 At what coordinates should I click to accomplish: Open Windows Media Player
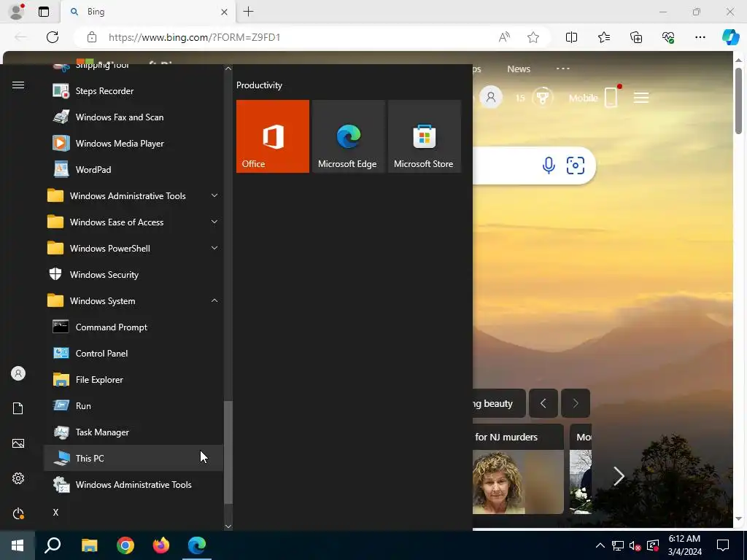point(133,144)
